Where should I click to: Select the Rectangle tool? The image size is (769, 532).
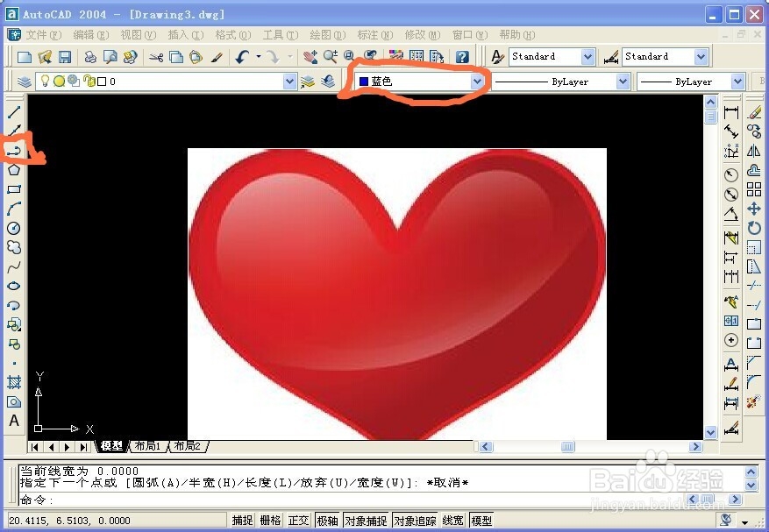coord(13,188)
